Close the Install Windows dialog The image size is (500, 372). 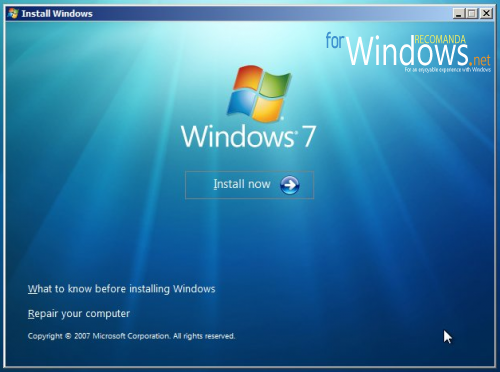pos(486,14)
